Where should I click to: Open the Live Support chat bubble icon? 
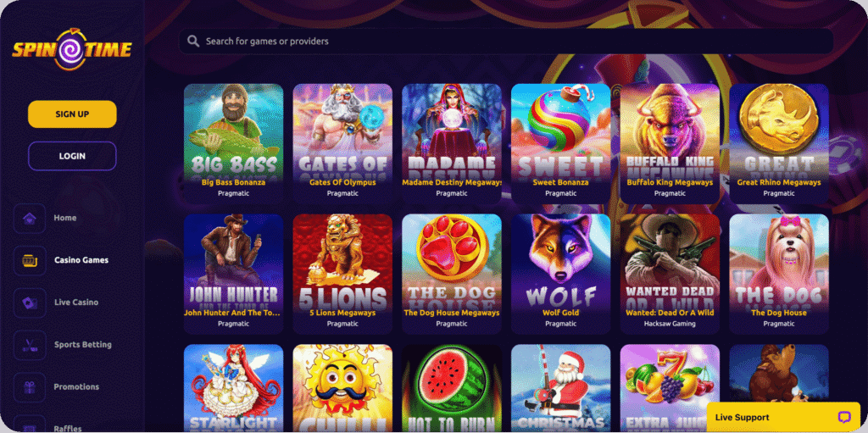[x=844, y=418]
